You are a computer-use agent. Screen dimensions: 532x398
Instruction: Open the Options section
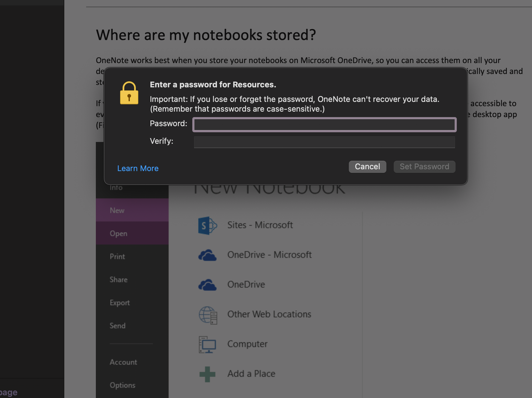click(x=122, y=385)
